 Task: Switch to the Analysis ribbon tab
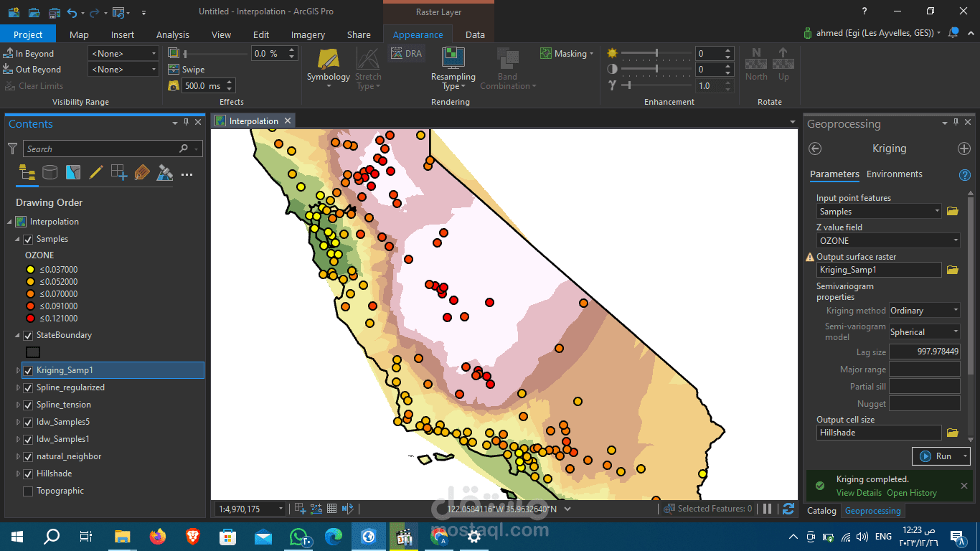coord(173,34)
